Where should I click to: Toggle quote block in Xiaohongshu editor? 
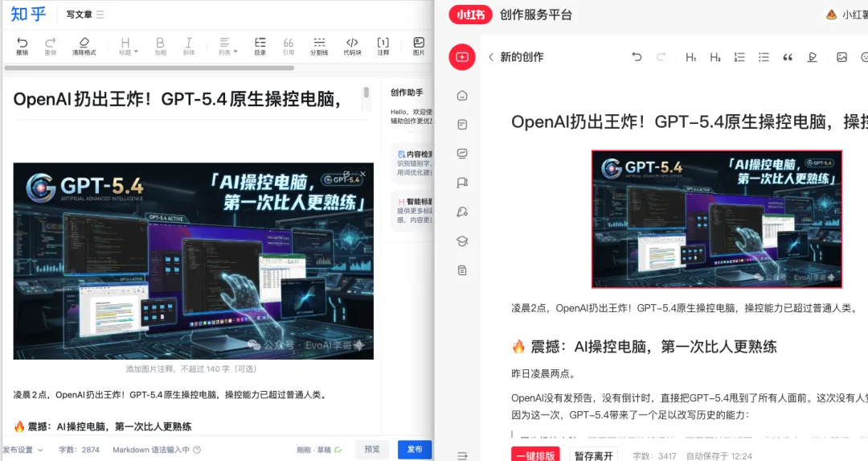point(788,57)
